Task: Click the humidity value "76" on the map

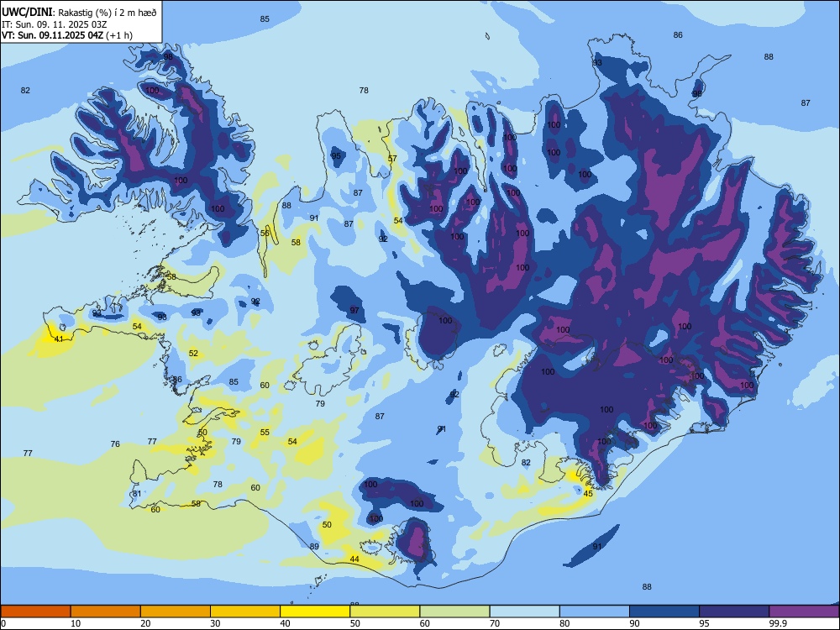Action: 115,444
